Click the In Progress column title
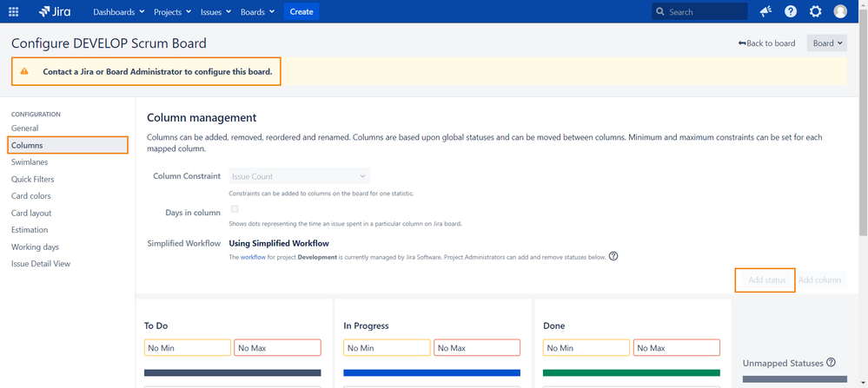This screenshot has width=868, height=388. 366,326
